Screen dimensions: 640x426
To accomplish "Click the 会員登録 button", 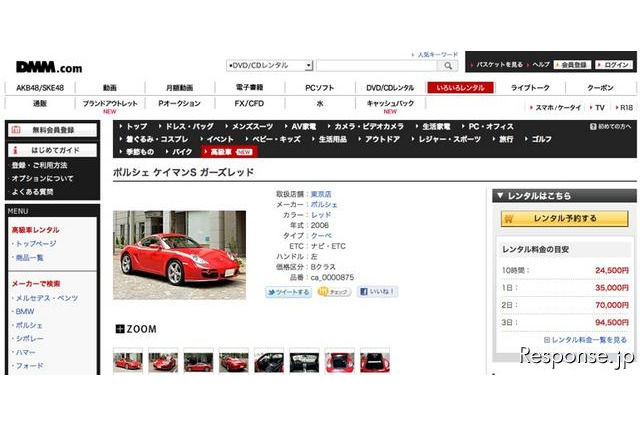I will [573, 65].
